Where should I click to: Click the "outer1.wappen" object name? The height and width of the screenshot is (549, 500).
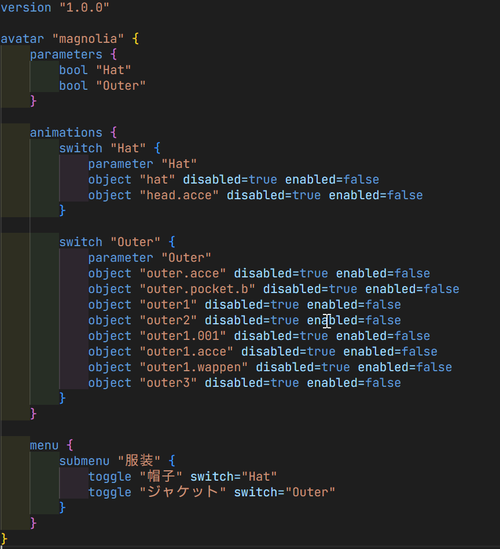click(193, 367)
